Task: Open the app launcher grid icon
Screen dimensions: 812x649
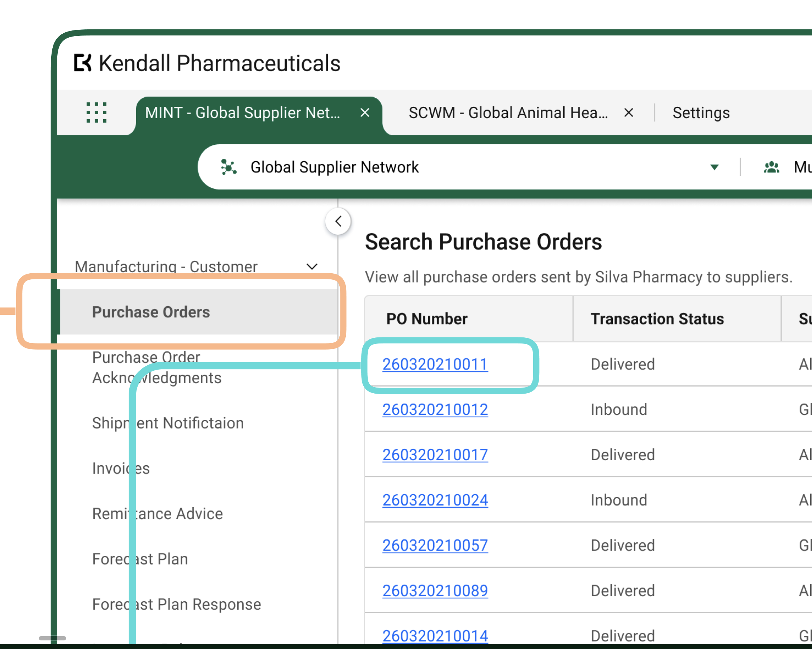Action: (96, 112)
